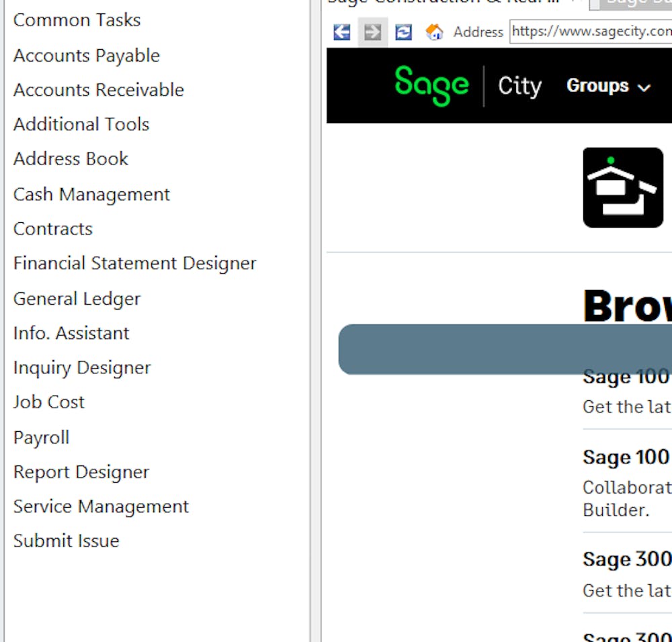
Task: Click the City link in header
Action: point(519,86)
